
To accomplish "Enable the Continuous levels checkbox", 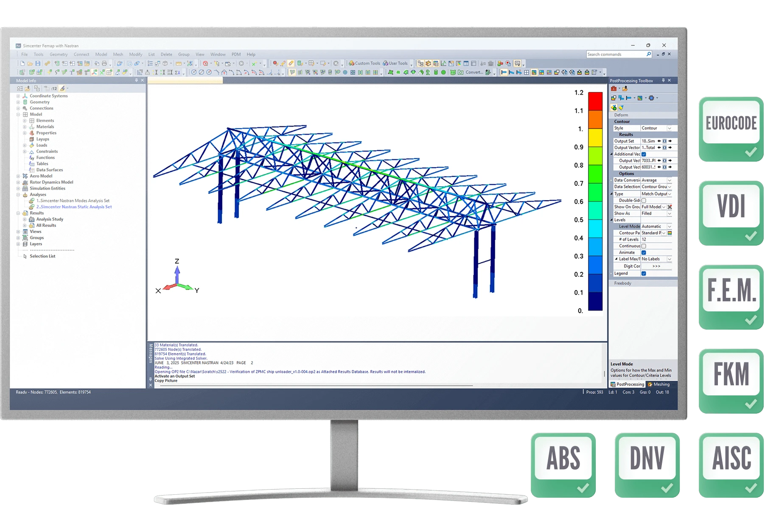I will 644,246.
